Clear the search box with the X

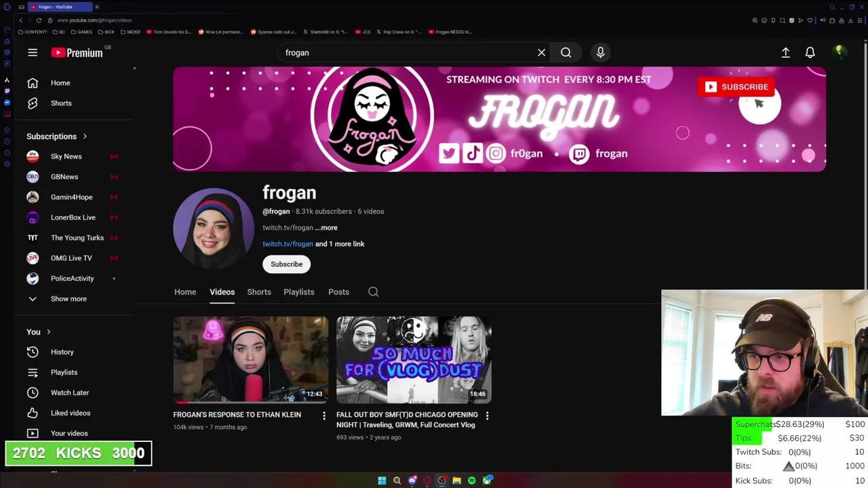click(x=541, y=52)
